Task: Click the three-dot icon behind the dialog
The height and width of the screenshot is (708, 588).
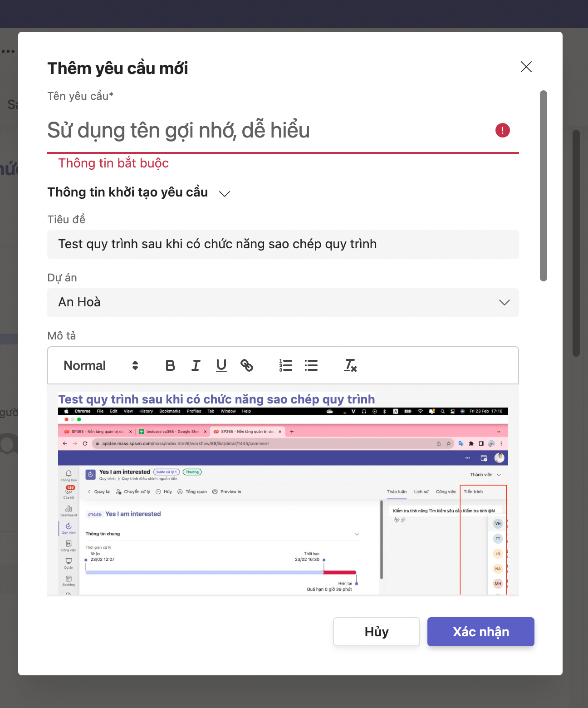Action: [8, 51]
